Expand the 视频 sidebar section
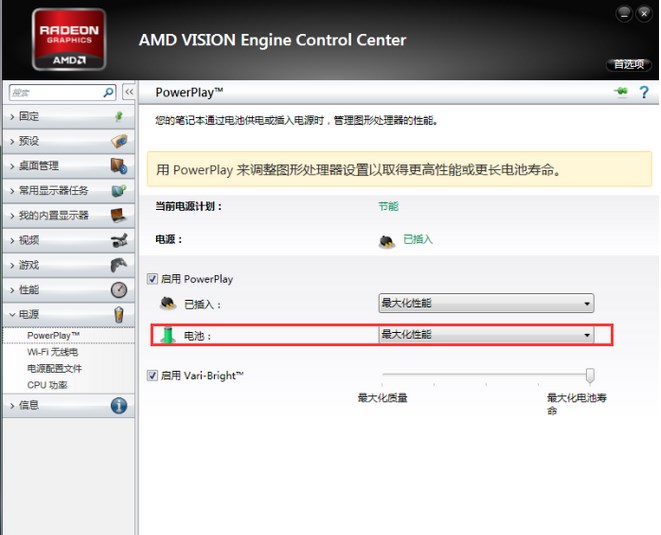Screen dimensions: 661x535 pyautogui.click(x=68, y=240)
